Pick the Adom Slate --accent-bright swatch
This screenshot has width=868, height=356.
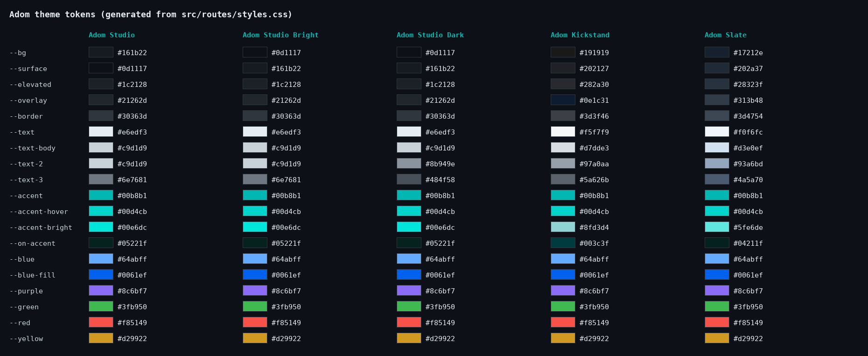click(x=717, y=227)
